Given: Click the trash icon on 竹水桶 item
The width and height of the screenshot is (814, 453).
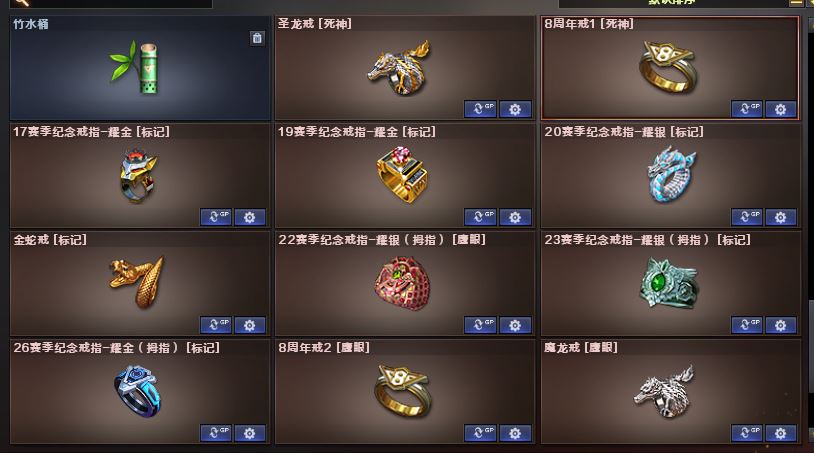Looking at the screenshot, I should (257, 38).
